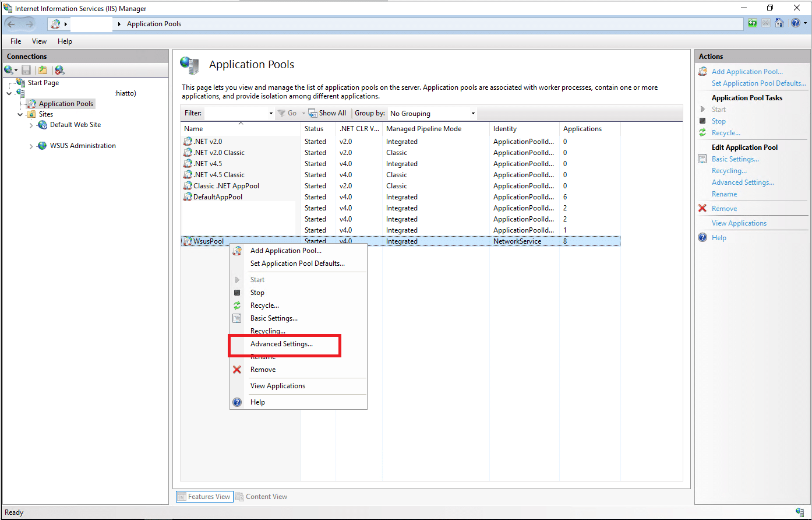Open the Create New Connection dropdown arrow
The width and height of the screenshot is (812, 520).
pos(16,71)
